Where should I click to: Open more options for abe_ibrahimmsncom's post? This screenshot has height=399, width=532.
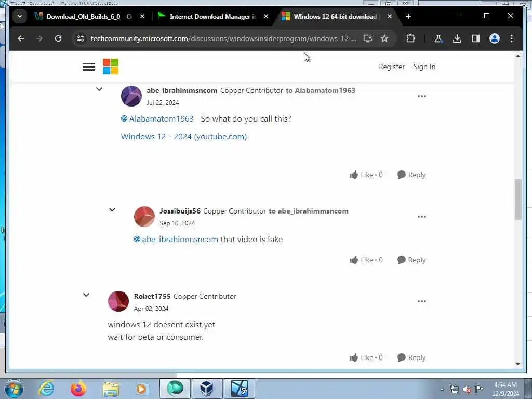pos(422,96)
